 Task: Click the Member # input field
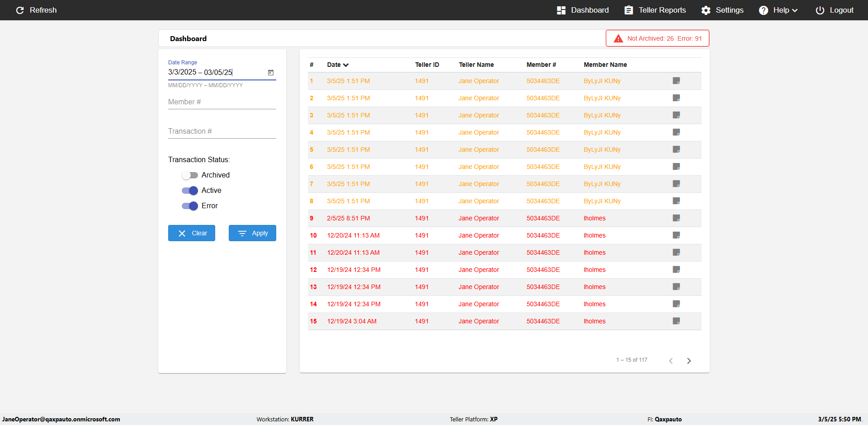pos(222,102)
